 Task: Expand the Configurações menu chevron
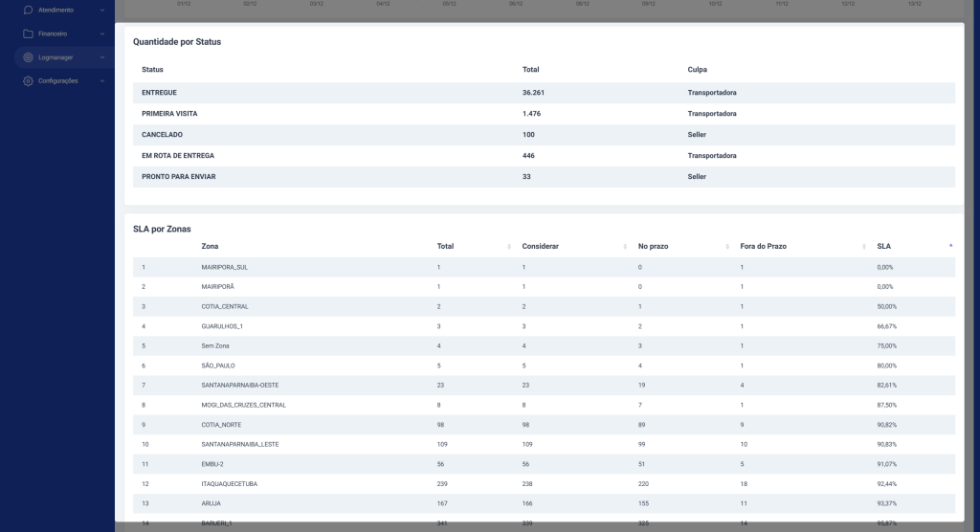tap(101, 81)
